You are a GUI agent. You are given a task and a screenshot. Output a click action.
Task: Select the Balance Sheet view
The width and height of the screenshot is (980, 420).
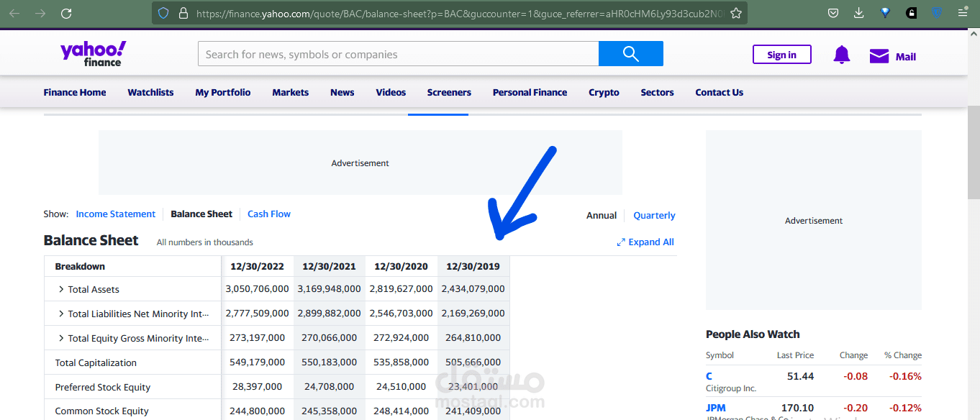pyautogui.click(x=201, y=214)
